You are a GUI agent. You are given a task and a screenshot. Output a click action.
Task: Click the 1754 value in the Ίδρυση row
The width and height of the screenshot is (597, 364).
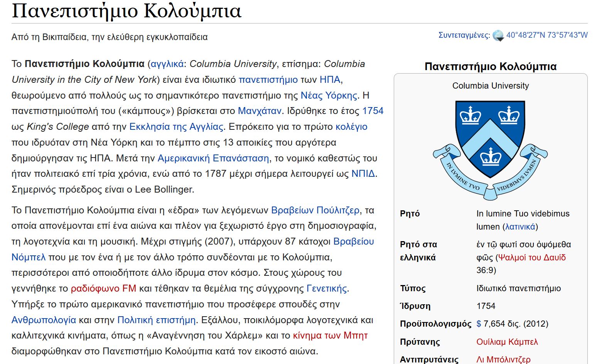point(486,306)
